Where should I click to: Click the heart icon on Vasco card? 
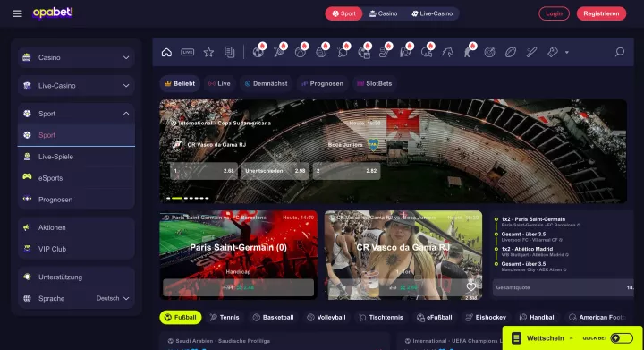point(470,286)
